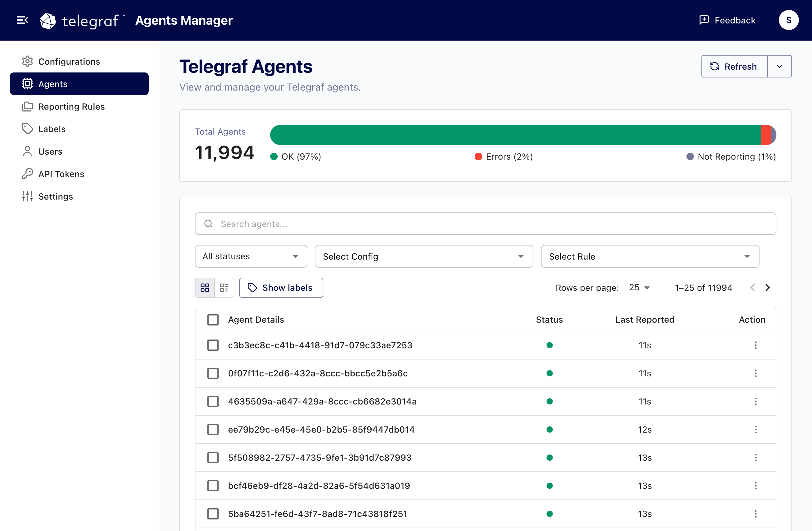Navigate to Users page

tap(79, 151)
